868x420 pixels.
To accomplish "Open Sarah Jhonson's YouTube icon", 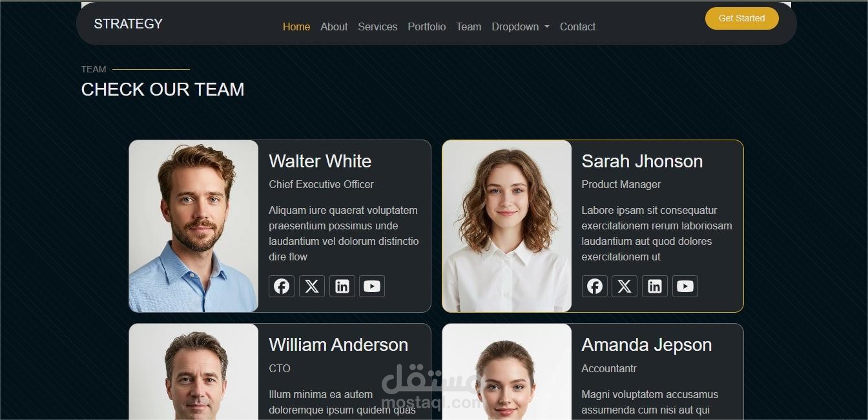I will click(x=685, y=286).
